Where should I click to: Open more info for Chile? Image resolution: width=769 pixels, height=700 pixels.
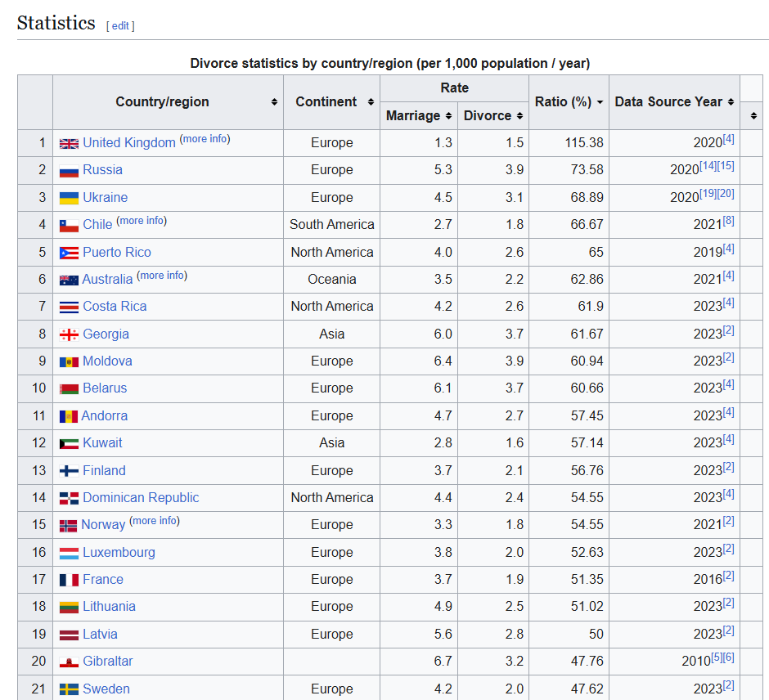pos(142,221)
